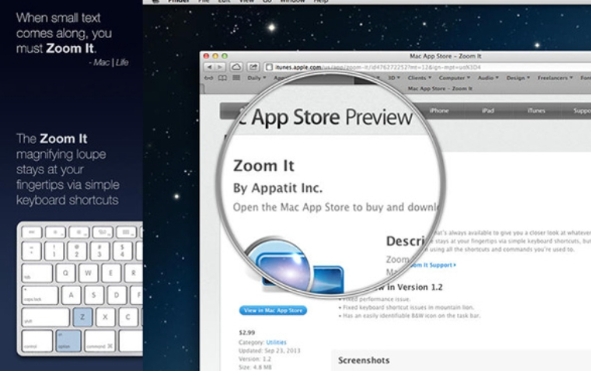Click the page icon in address bar
Image resolution: width=591 pixels, height=382 pixels.
pyautogui.click(x=269, y=67)
